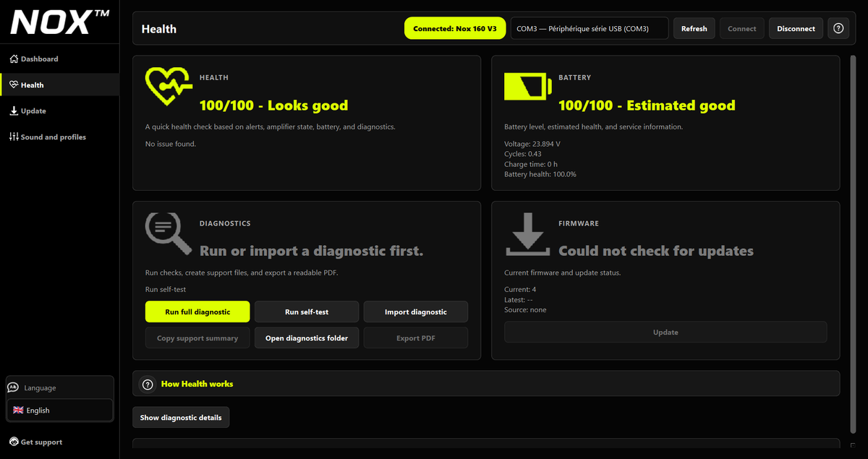The height and width of the screenshot is (459, 868).
Task: Click the large battery icon
Action: 528,87
